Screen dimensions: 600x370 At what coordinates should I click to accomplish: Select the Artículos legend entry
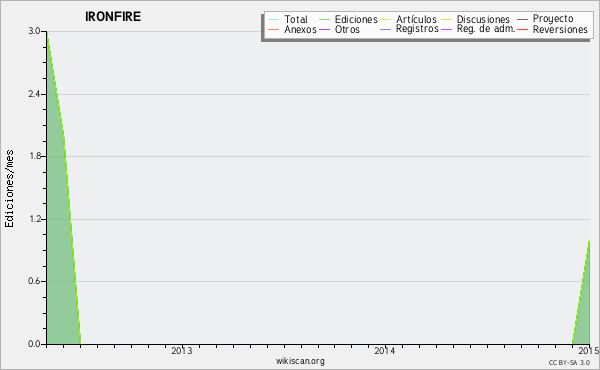[416, 19]
